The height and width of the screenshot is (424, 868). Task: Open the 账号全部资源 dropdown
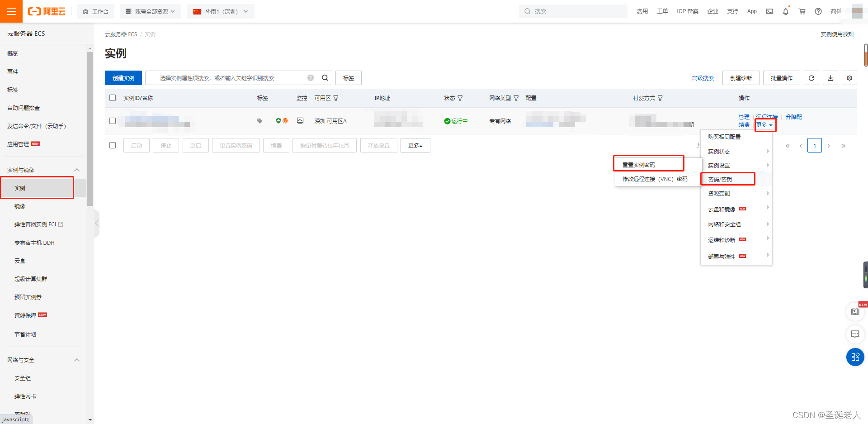click(x=151, y=11)
